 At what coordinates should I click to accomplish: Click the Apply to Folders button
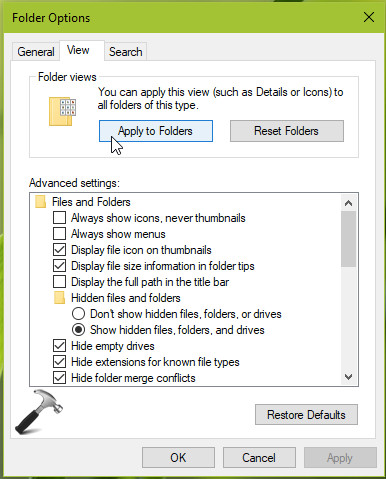[x=156, y=131]
